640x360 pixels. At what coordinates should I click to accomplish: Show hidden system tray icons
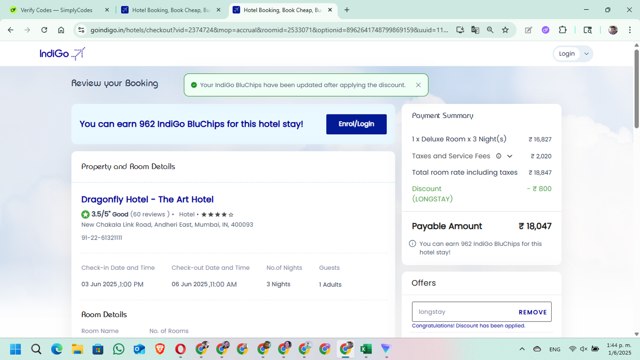click(x=522, y=349)
